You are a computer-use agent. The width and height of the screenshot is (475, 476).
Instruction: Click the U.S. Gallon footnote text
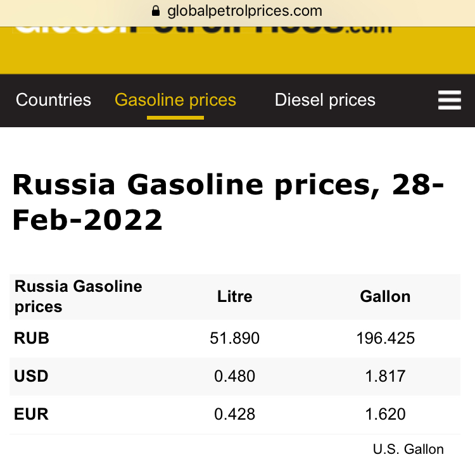click(x=408, y=449)
